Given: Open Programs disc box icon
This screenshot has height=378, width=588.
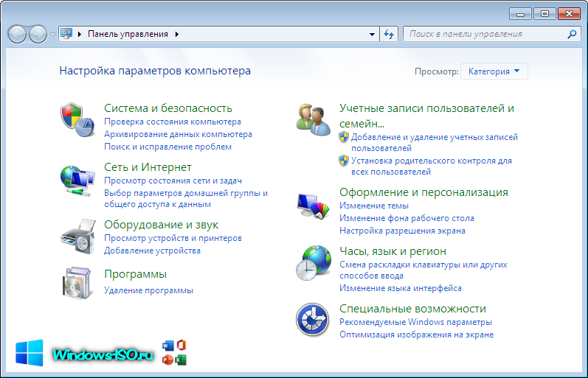Looking at the screenshot, I should [77, 283].
